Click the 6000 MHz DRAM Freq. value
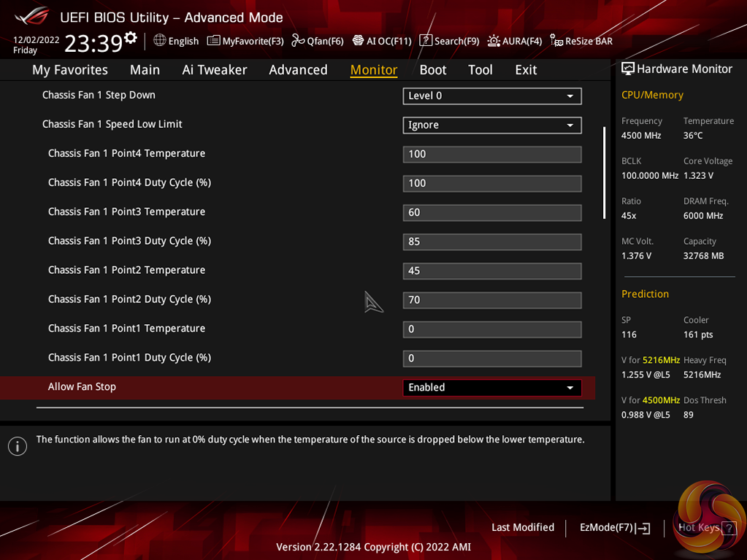This screenshot has height=560, width=747. coord(703,215)
